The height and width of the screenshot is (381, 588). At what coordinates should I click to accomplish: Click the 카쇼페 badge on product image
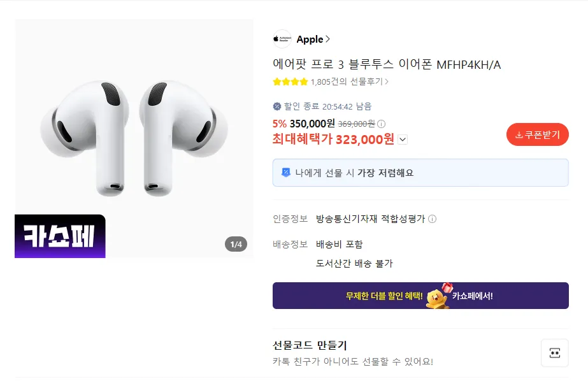click(x=60, y=236)
